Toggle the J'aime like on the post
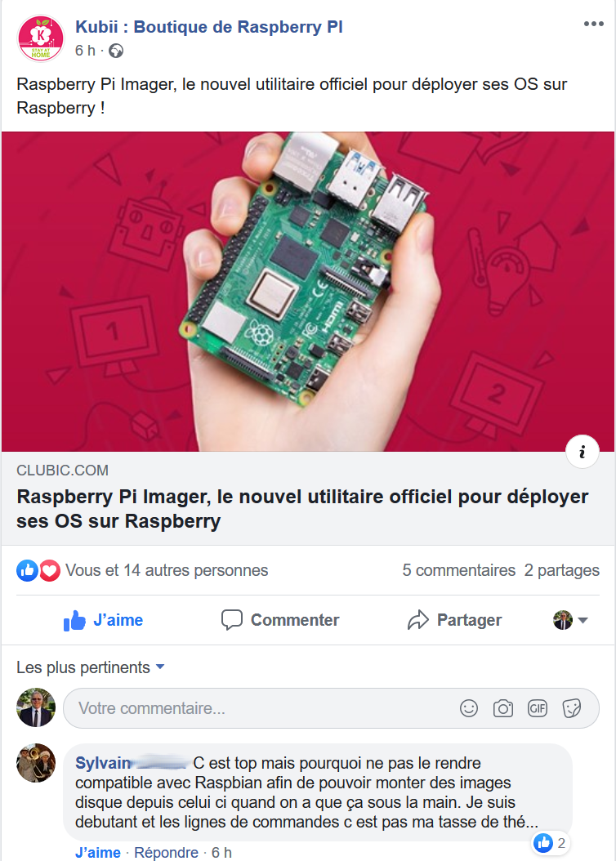 pyautogui.click(x=103, y=620)
